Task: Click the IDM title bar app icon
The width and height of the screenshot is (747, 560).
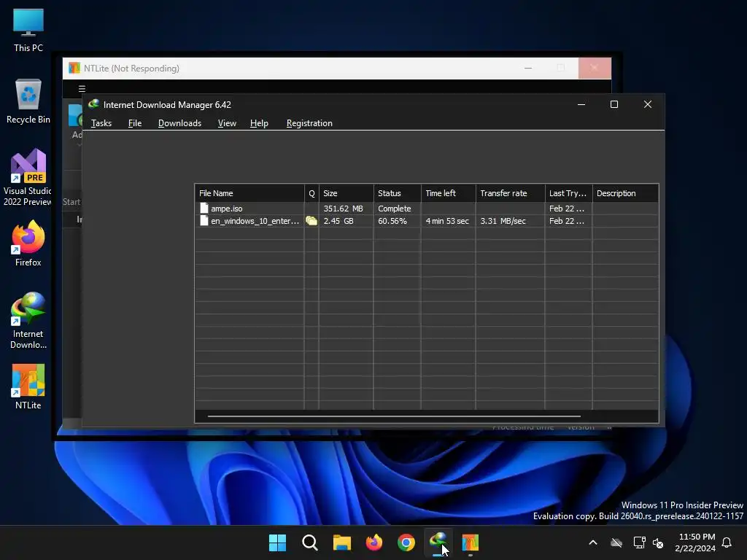Action: pos(93,104)
